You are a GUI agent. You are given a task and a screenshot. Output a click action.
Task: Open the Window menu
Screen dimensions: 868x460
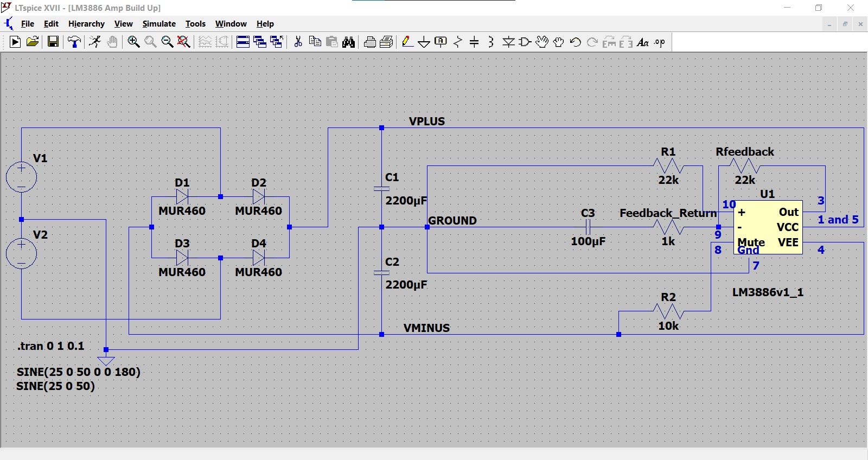pos(231,24)
